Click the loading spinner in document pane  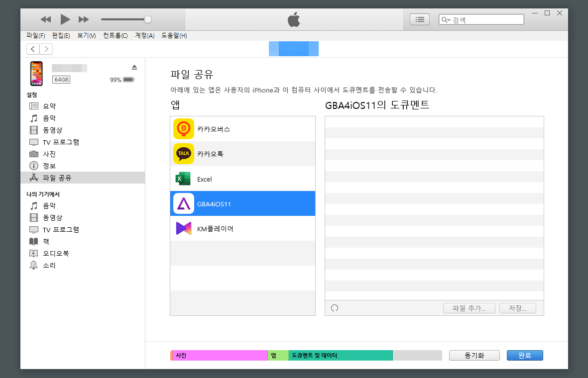tap(335, 308)
